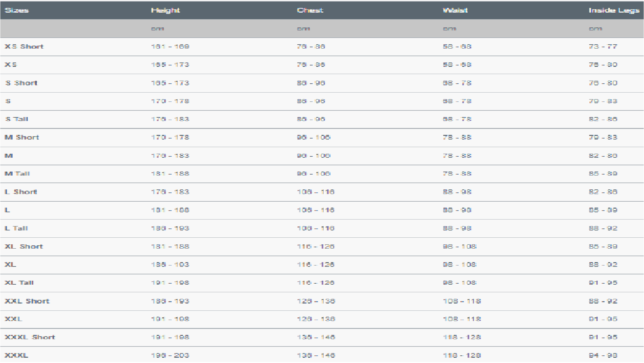Click the Height column header
Screen dimensions: 644x363
pos(165,10)
